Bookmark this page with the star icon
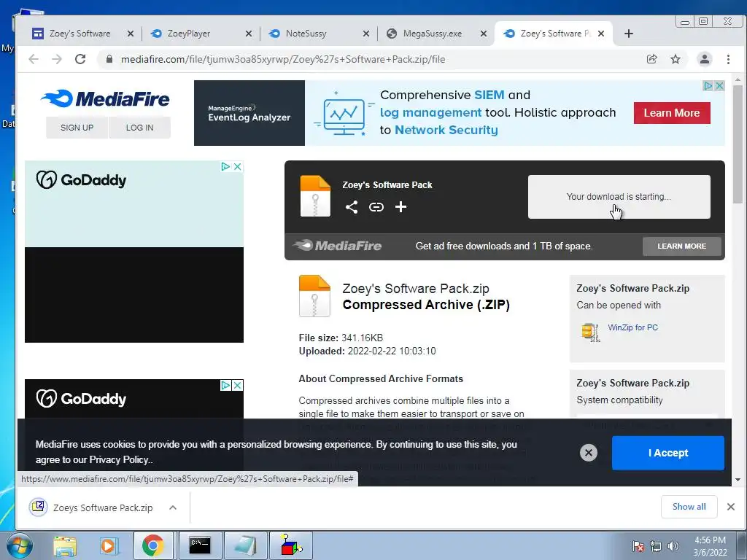The height and width of the screenshot is (560, 747). (x=675, y=59)
